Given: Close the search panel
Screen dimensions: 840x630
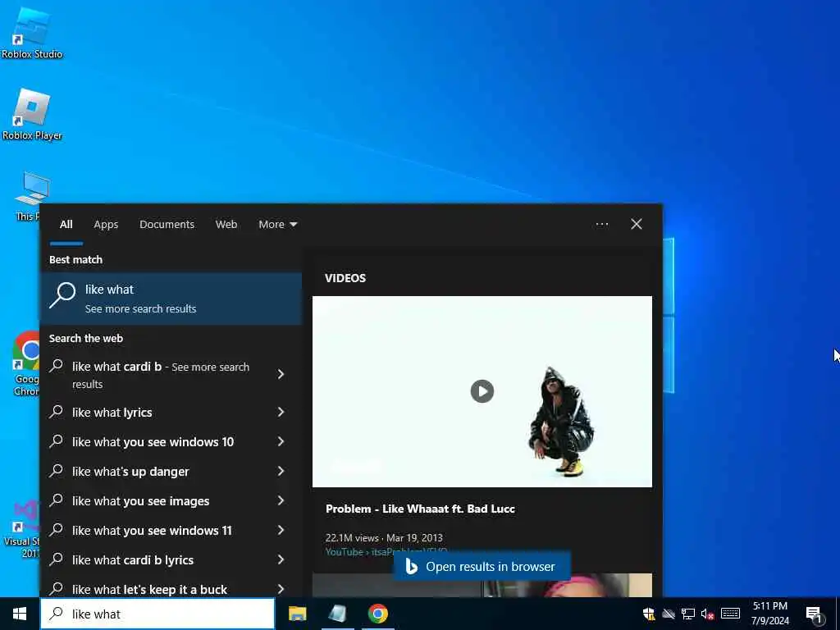Looking at the screenshot, I should point(637,224).
